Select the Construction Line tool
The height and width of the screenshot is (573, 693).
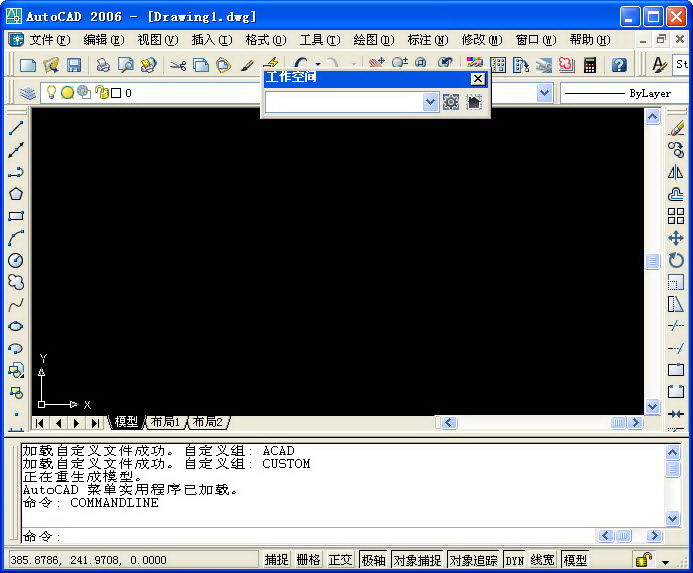(x=16, y=150)
